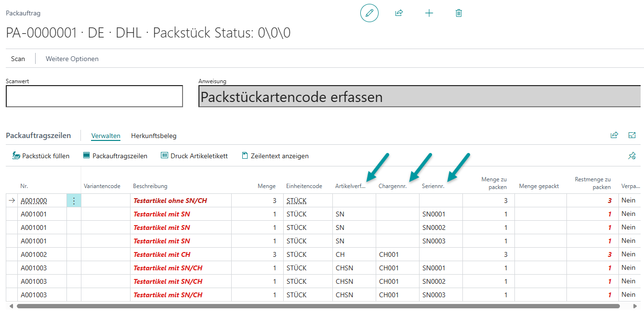
Task: Click Druck Artikeletikett
Action: (194, 156)
